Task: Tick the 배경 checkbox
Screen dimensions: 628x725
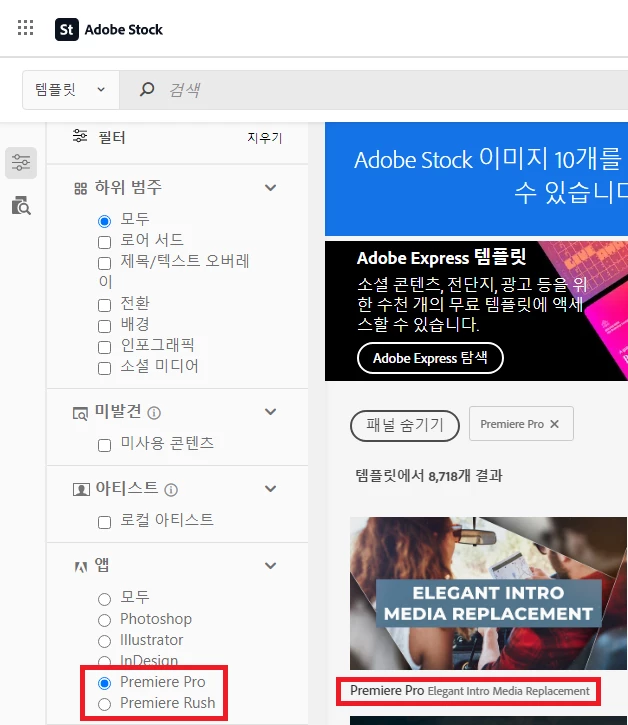Action: 105,326
